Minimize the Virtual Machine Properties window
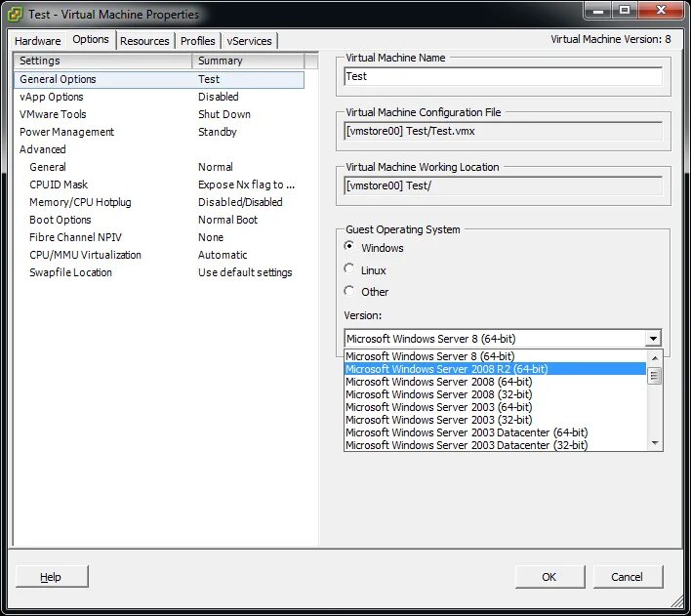Viewport: 691px width, 616px height. [x=598, y=10]
